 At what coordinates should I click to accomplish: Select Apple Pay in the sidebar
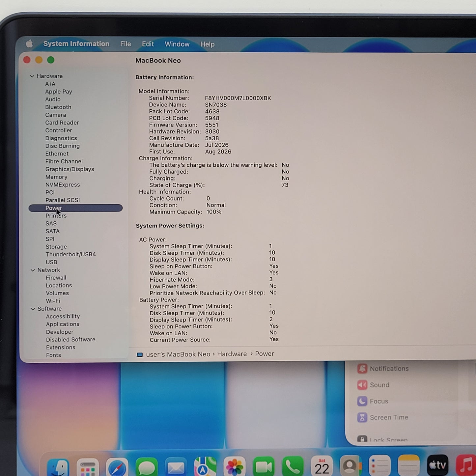coord(59,92)
